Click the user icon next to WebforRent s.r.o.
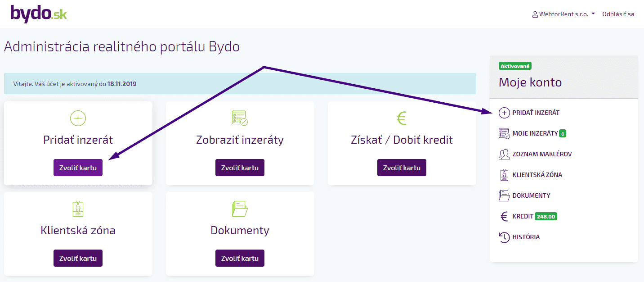The height and width of the screenshot is (282, 644). tap(534, 14)
